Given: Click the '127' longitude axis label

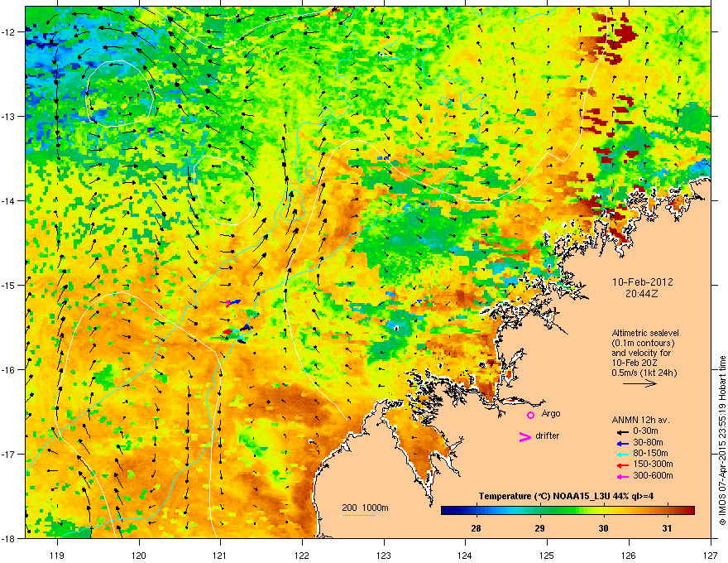Looking at the screenshot, I should (x=711, y=555).
